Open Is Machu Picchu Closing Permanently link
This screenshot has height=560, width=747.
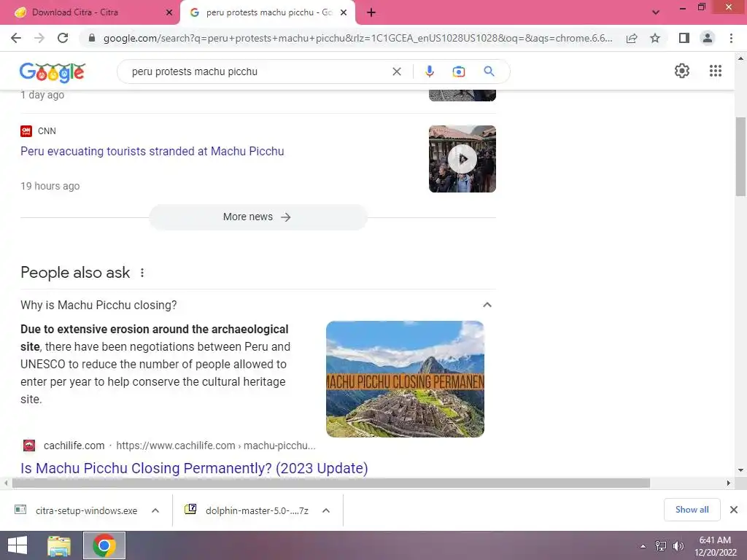pyautogui.click(x=194, y=468)
